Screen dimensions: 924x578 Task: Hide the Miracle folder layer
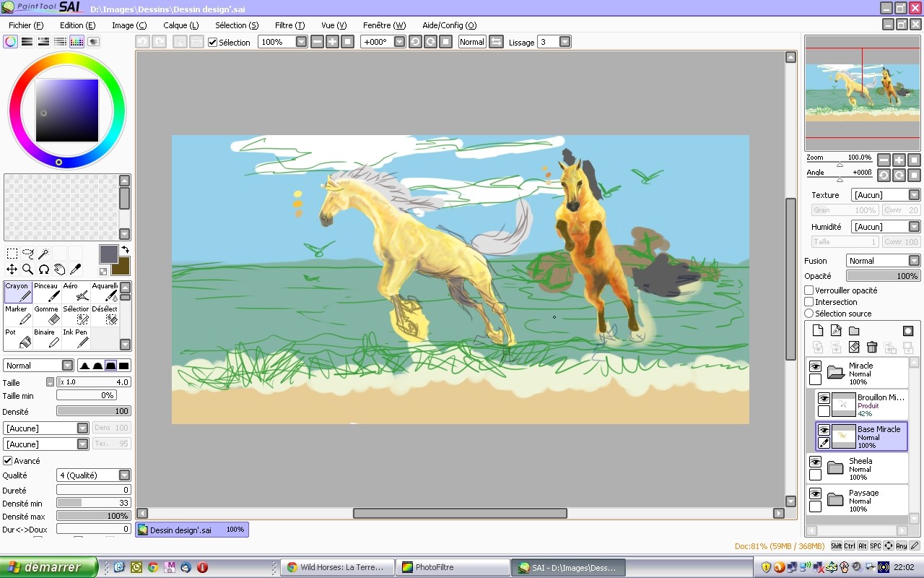(815, 366)
